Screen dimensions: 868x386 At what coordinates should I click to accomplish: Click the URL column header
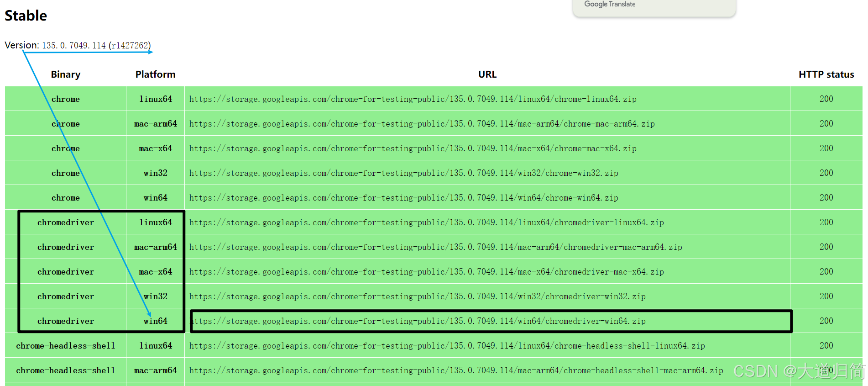(x=487, y=74)
